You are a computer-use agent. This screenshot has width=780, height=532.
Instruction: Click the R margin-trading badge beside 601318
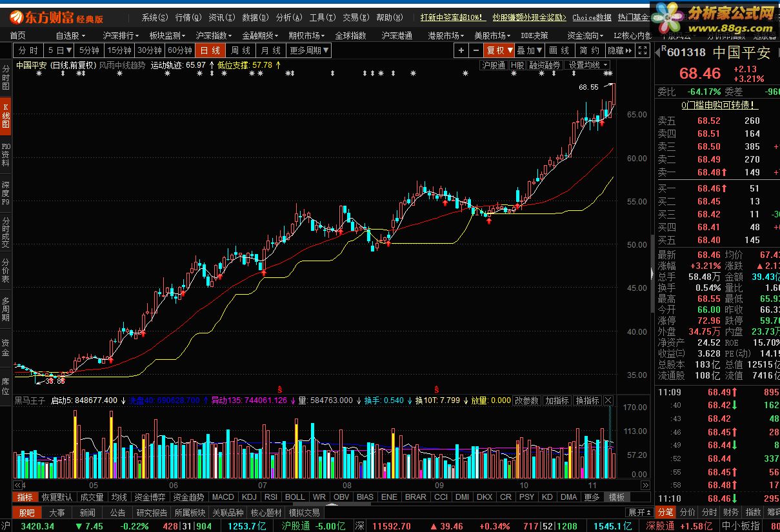pos(664,48)
